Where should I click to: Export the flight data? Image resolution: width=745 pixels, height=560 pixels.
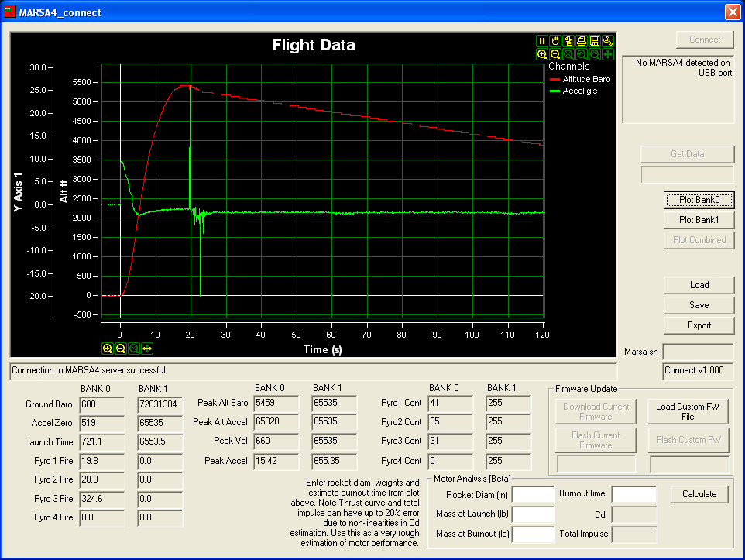click(699, 325)
